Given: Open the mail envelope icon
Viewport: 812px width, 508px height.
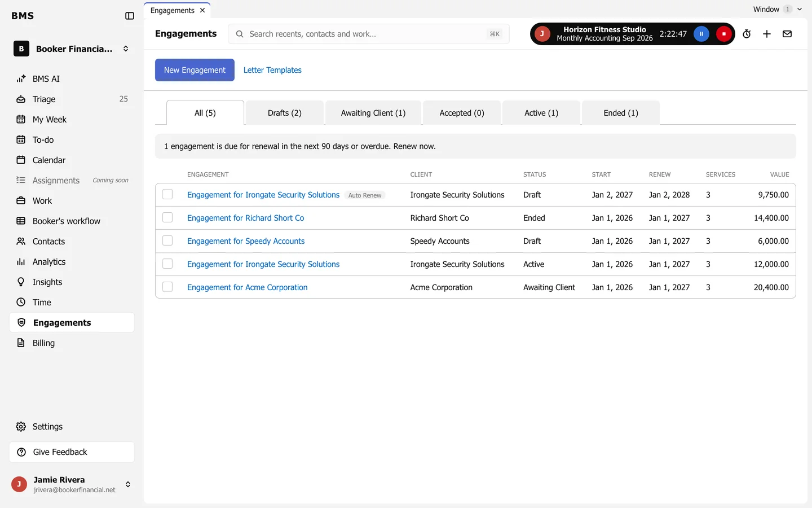Looking at the screenshot, I should tap(787, 34).
